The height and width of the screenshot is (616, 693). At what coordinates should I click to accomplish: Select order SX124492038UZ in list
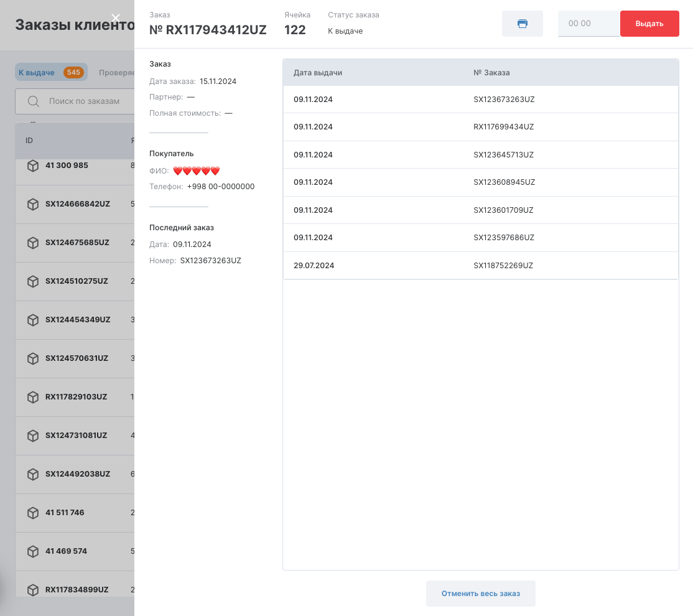pos(78,474)
